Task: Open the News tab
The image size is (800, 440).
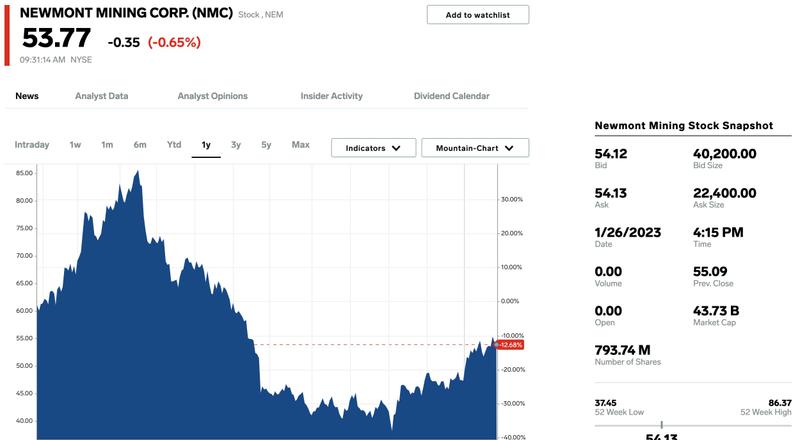Action: (27, 96)
